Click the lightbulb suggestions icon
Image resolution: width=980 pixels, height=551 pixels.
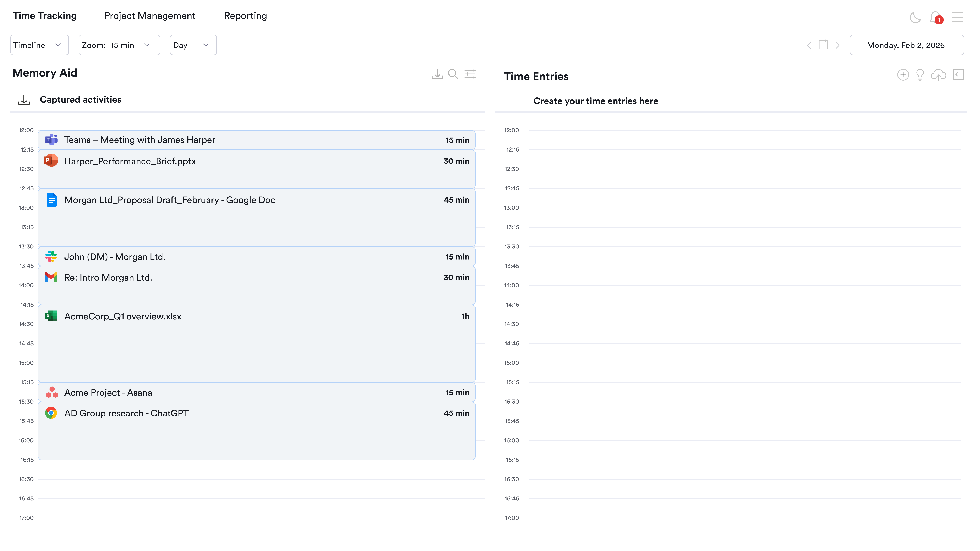(920, 75)
